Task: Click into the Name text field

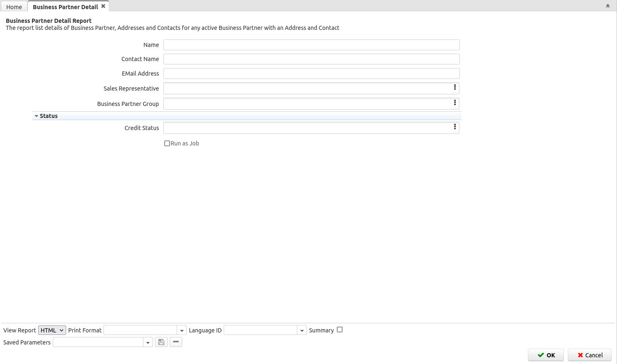Action: [x=311, y=45]
